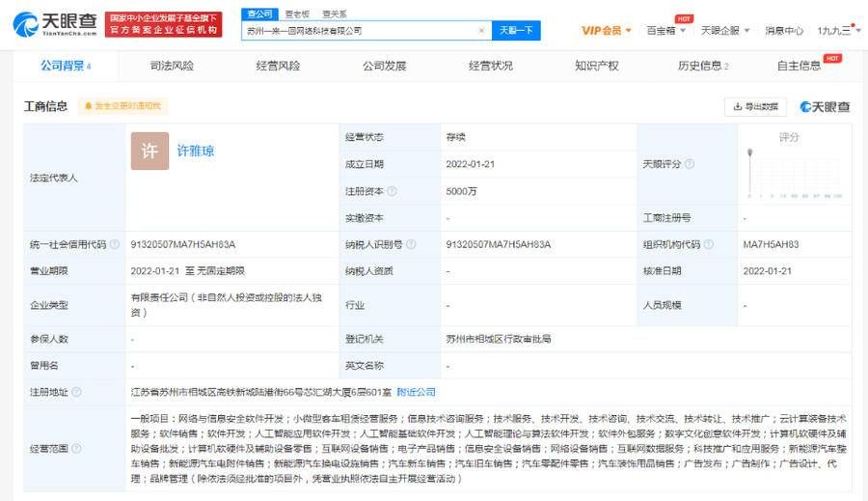Click the 登记机关 value 苏州市相城区行政审批局
The width and height of the screenshot is (868, 501).
[x=499, y=339]
